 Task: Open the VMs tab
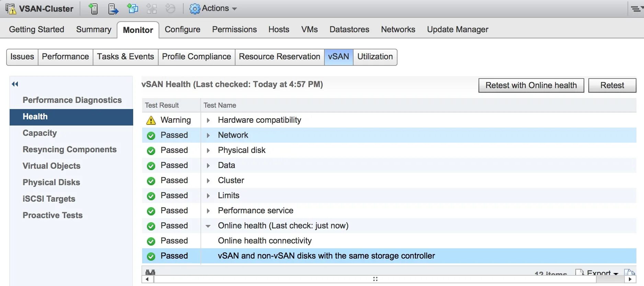[x=310, y=29]
